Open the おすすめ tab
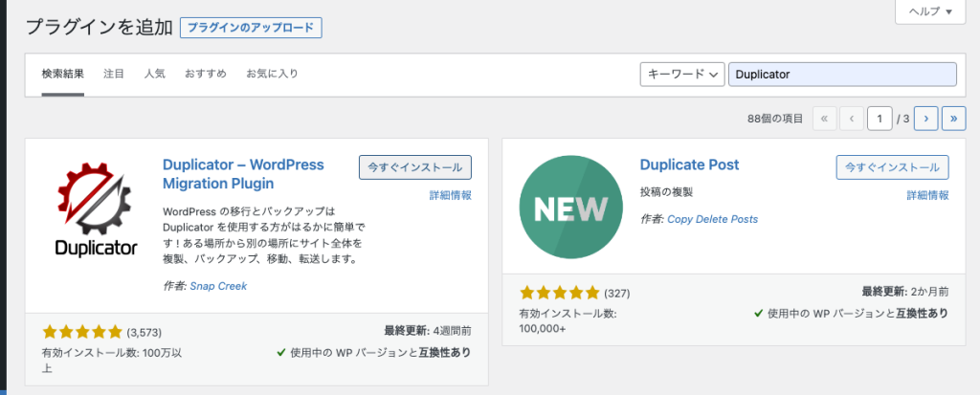Viewport: 980px width, 395px height. pos(206,74)
